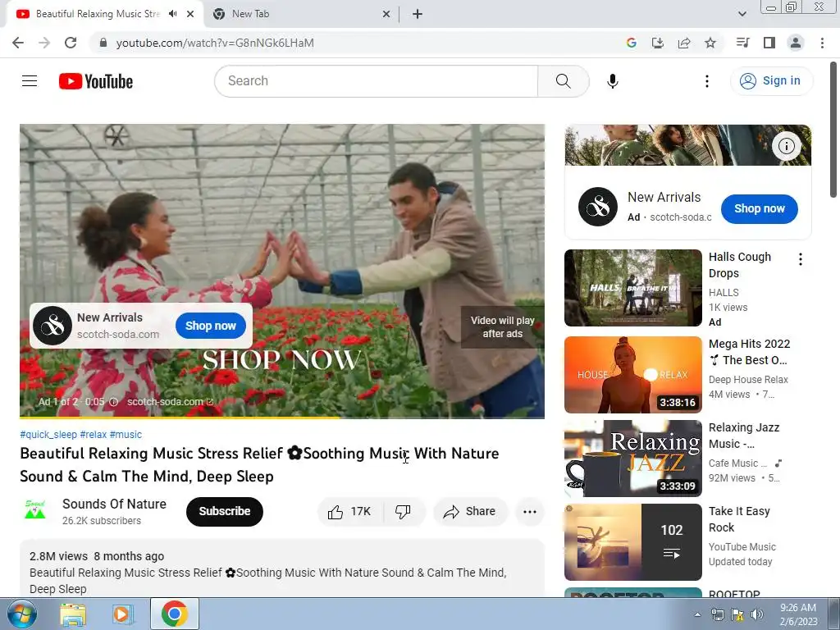Open volume control in system tray
The height and width of the screenshot is (630, 840).
coord(757,614)
